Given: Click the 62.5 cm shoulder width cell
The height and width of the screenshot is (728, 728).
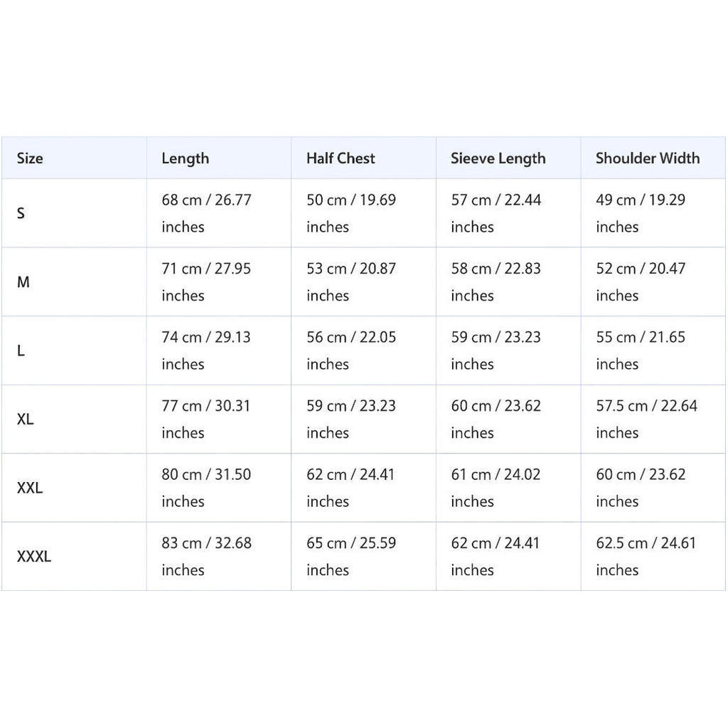Looking at the screenshot, I should point(653,556).
